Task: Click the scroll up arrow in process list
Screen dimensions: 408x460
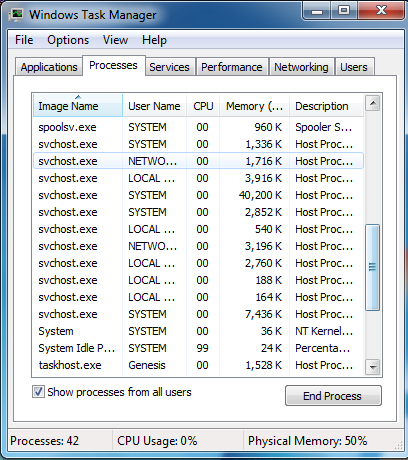Action: click(373, 103)
